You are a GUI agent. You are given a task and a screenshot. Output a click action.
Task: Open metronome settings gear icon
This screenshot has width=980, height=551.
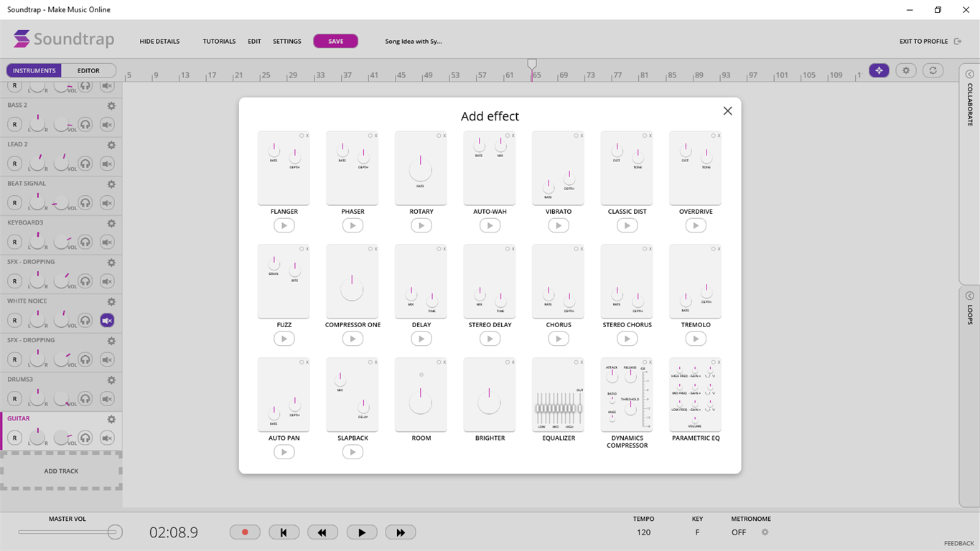(765, 532)
